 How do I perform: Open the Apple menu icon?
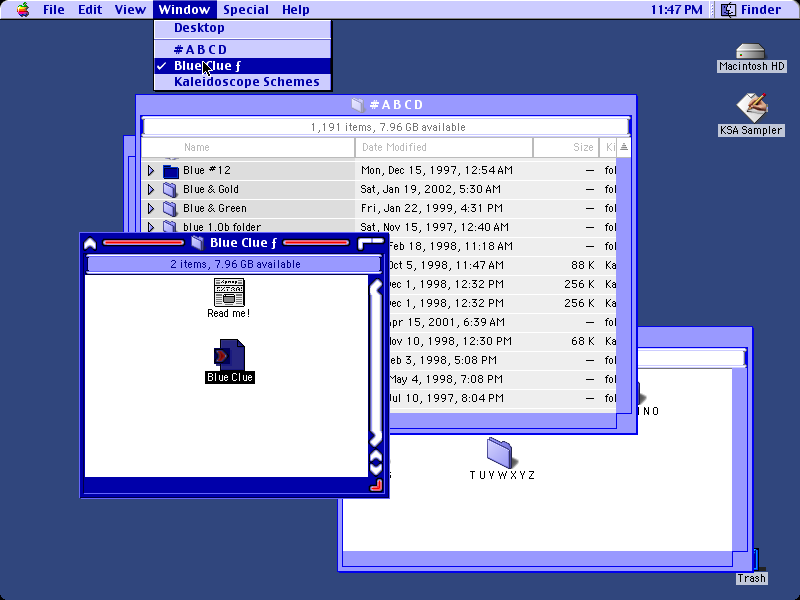23,9
